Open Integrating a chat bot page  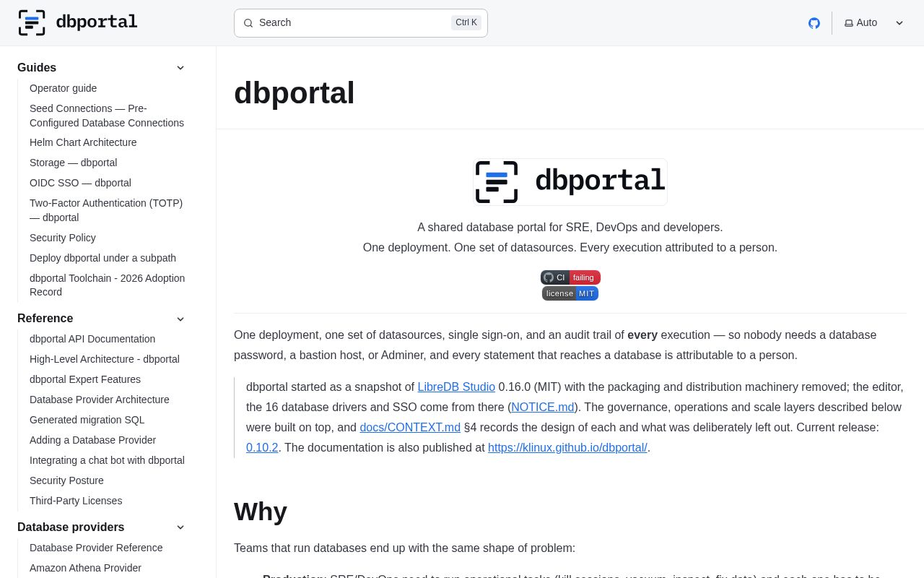[x=107, y=460]
